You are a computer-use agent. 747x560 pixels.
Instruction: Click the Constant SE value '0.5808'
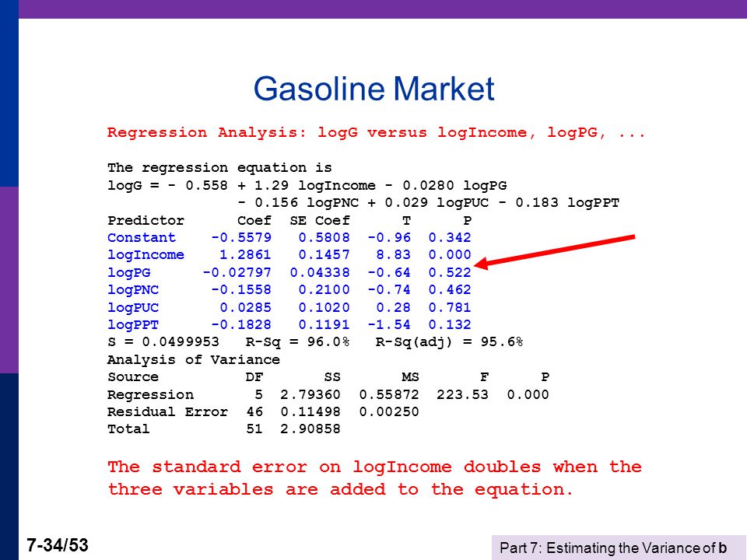pyautogui.click(x=324, y=237)
